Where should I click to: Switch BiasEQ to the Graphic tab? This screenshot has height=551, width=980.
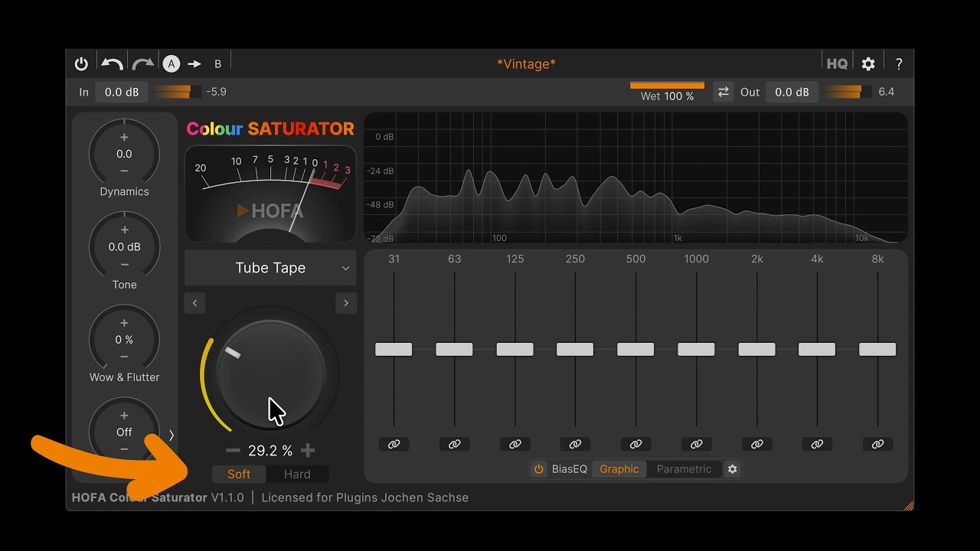coord(619,469)
